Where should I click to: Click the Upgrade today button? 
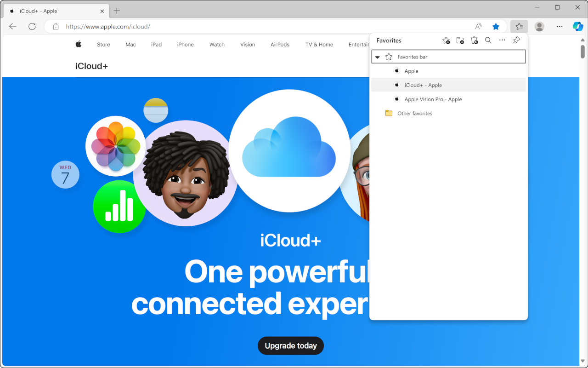tap(291, 345)
